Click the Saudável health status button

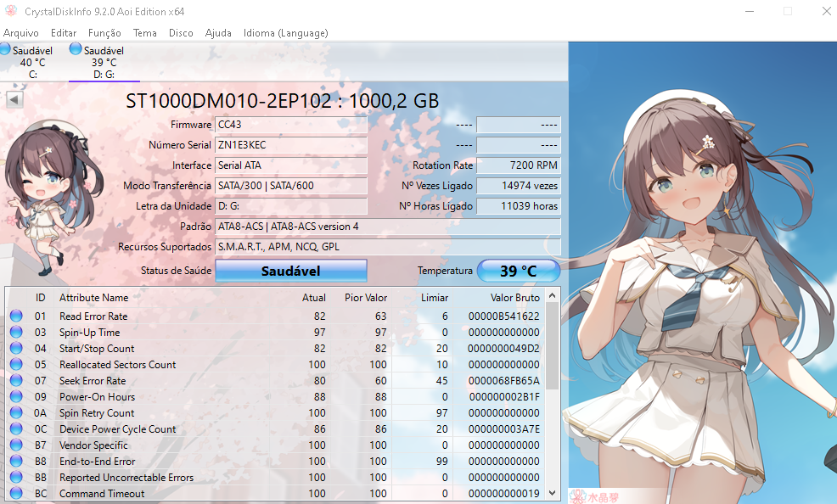click(x=291, y=271)
